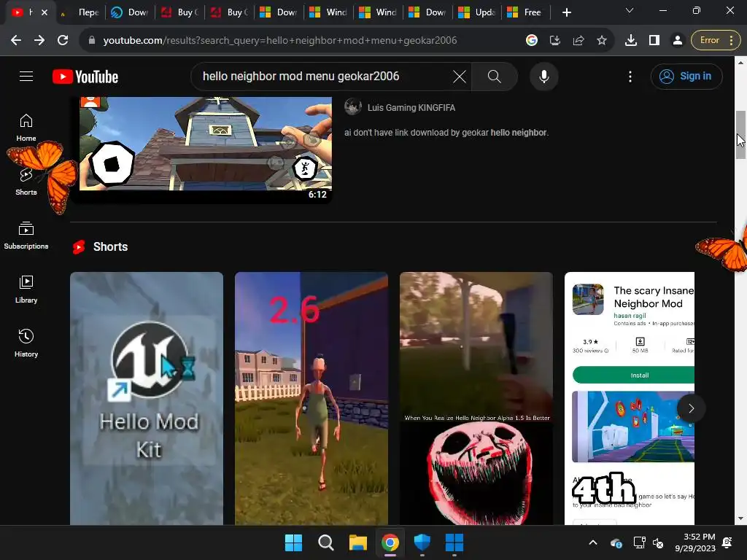
Task: Click the YouTube logo
Action: (85, 77)
